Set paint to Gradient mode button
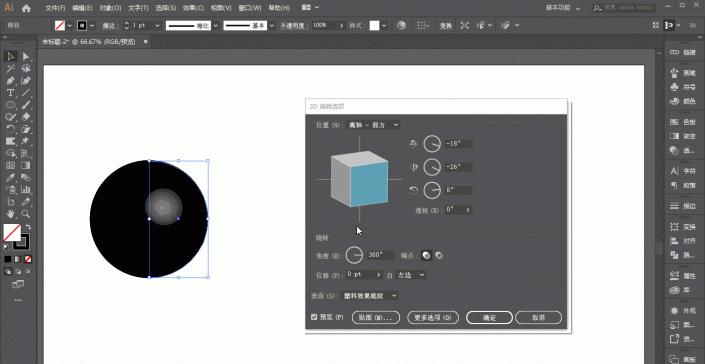The height and width of the screenshot is (364, 705). (18, 259)
